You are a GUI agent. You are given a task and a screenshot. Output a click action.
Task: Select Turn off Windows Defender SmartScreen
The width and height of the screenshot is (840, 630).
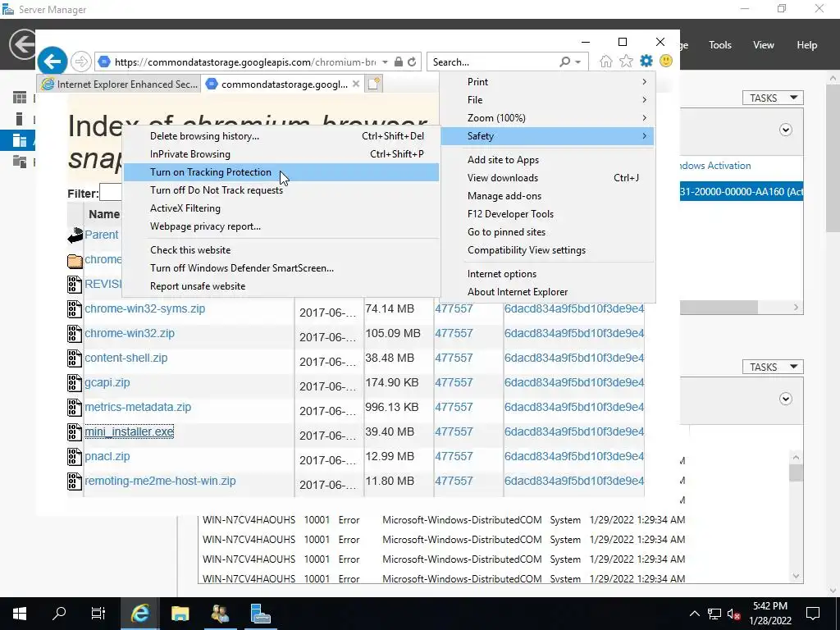click(281, 268)
